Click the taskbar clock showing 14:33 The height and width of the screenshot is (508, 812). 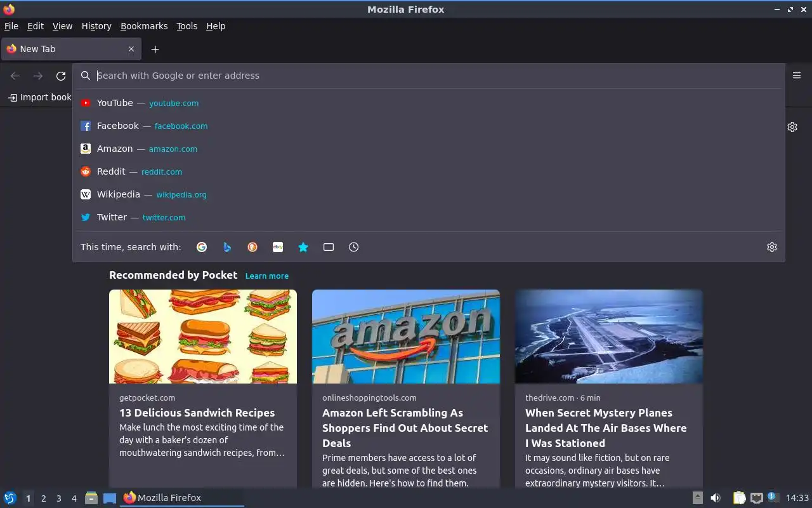pyautogui.click(x=797, y=498)
